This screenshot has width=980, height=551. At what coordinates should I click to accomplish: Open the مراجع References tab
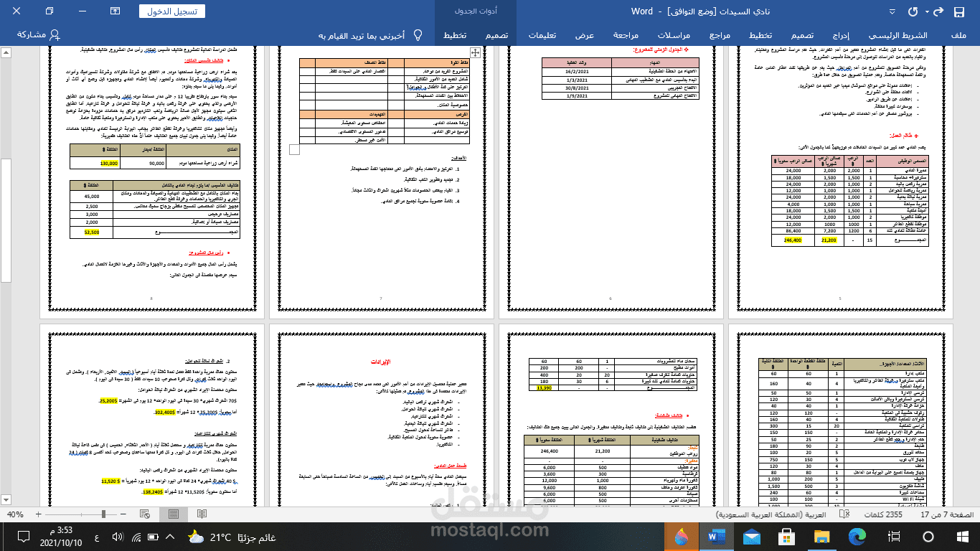click(x=720, y=35)
